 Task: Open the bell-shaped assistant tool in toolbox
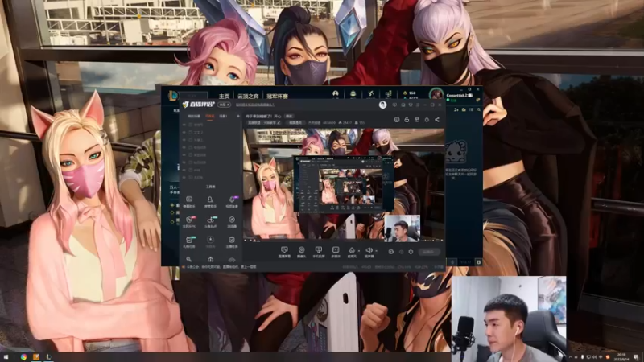[210, 201]
